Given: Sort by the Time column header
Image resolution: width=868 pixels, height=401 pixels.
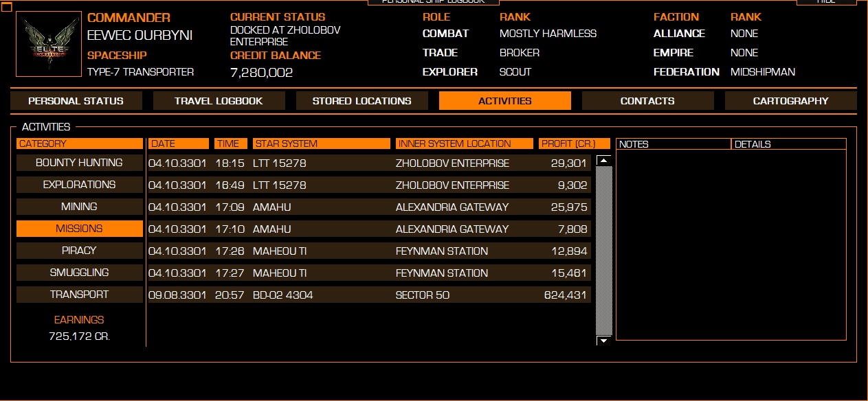Looking at the screenshot, I should 231,144.
